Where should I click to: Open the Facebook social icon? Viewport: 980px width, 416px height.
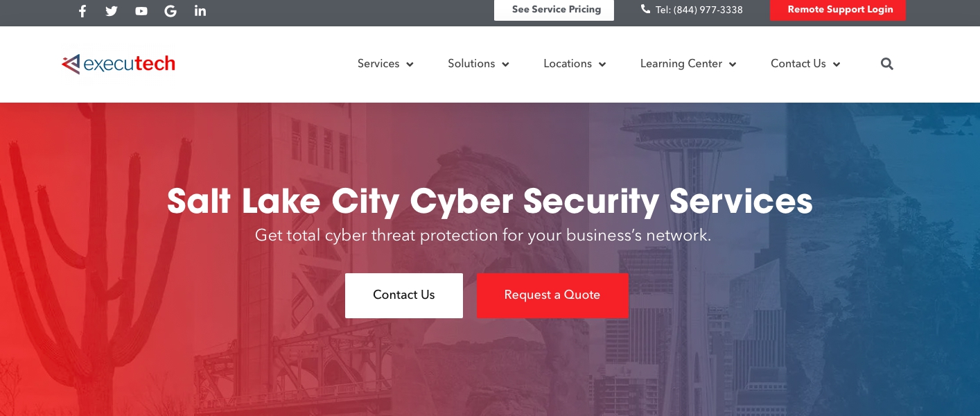click(82, 11)
